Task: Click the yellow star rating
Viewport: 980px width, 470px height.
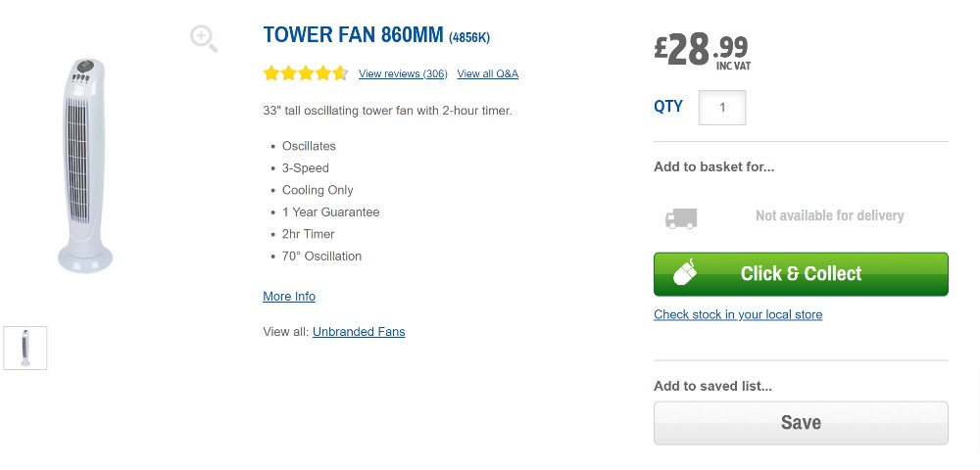Action: point(305,73)
